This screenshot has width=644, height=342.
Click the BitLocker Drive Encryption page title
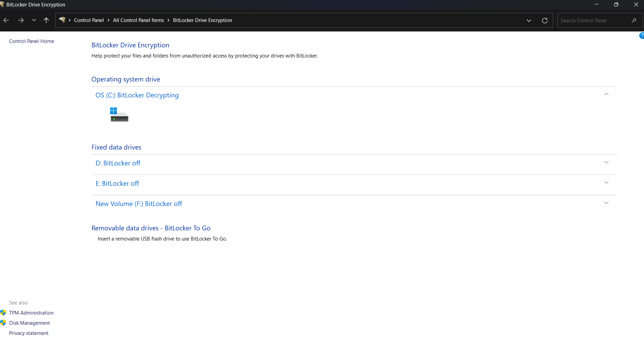130,45
